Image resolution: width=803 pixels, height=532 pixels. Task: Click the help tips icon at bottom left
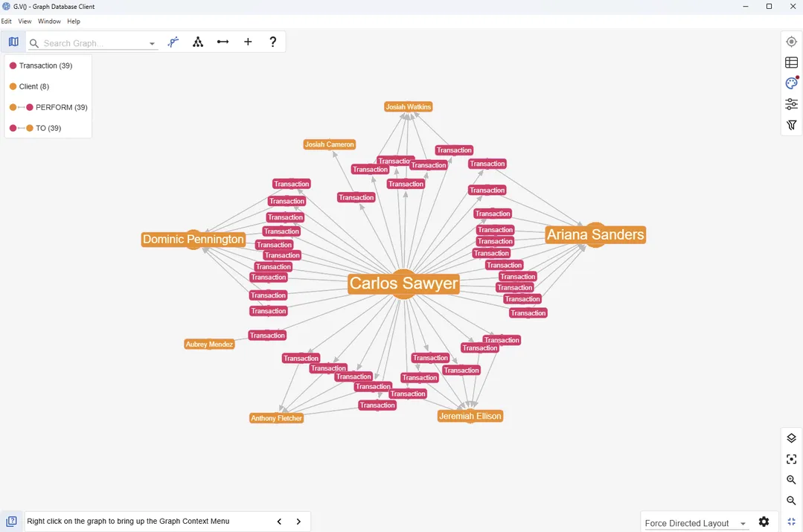11,522
